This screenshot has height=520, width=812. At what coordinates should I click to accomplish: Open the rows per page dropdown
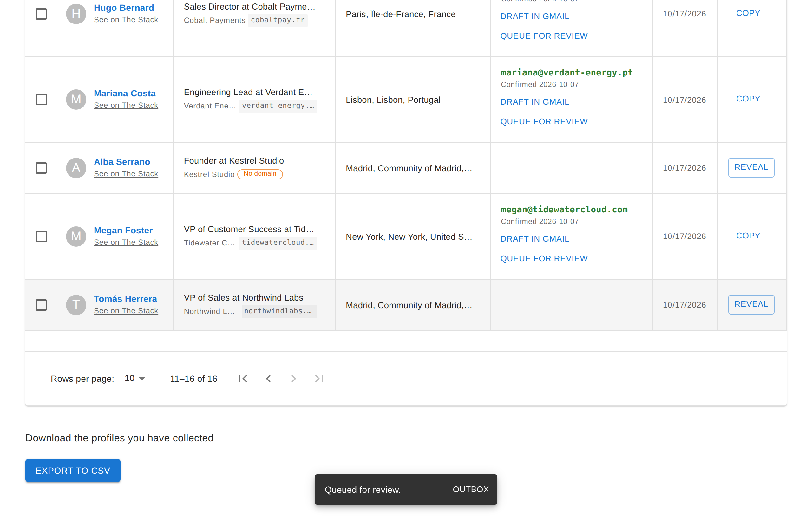click(x=135, y=378)
